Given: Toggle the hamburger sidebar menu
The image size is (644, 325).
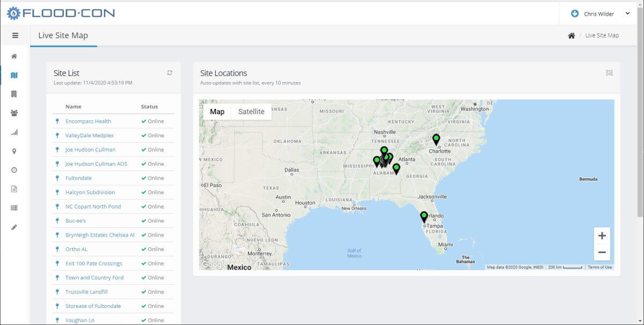Looking at the screenshot, I should coord(15,35).
